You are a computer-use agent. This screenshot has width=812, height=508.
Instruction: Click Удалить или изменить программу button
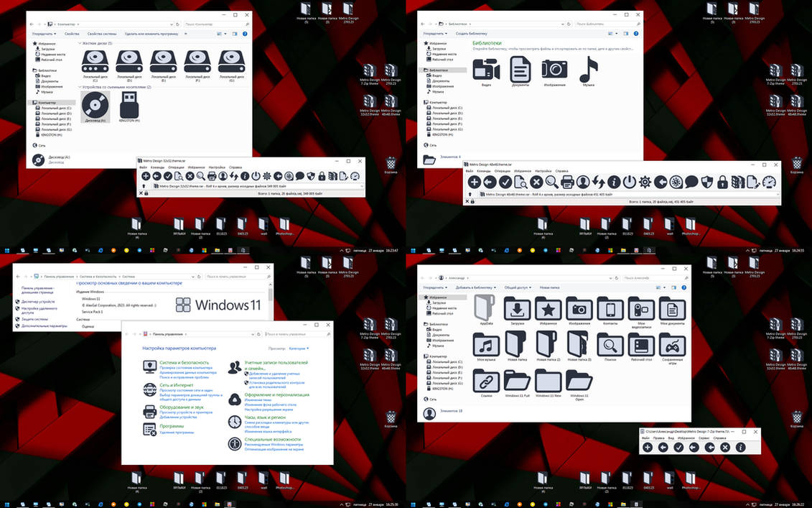[x=151, y=34]
